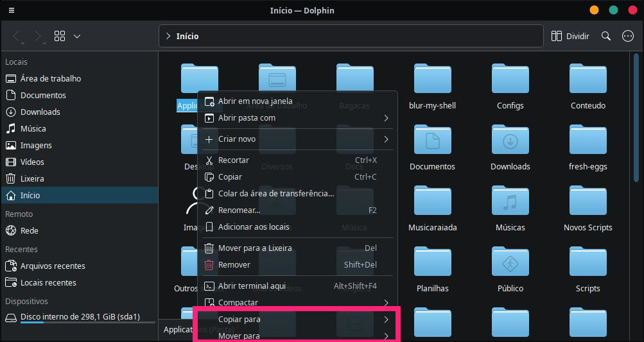644x342 pixels.
Task: Go to Downloads in the sidebar
Action: [40, 112]
